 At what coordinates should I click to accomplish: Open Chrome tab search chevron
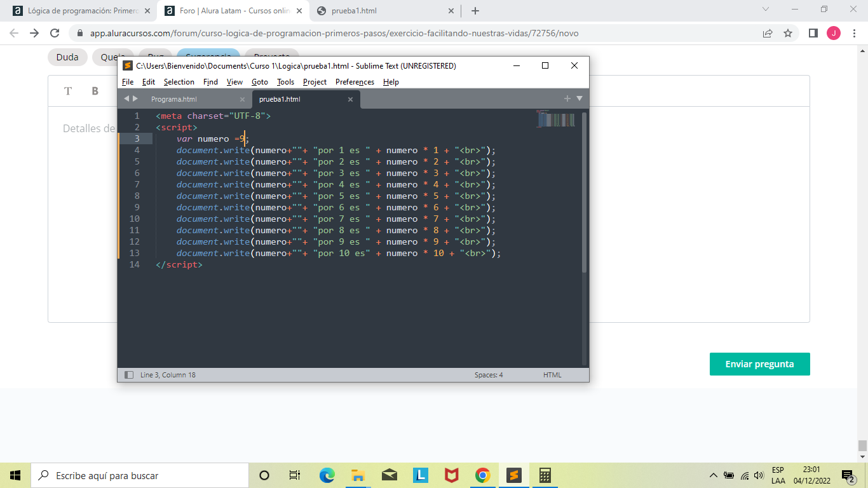pyautogui.click(x=766, y=10)
